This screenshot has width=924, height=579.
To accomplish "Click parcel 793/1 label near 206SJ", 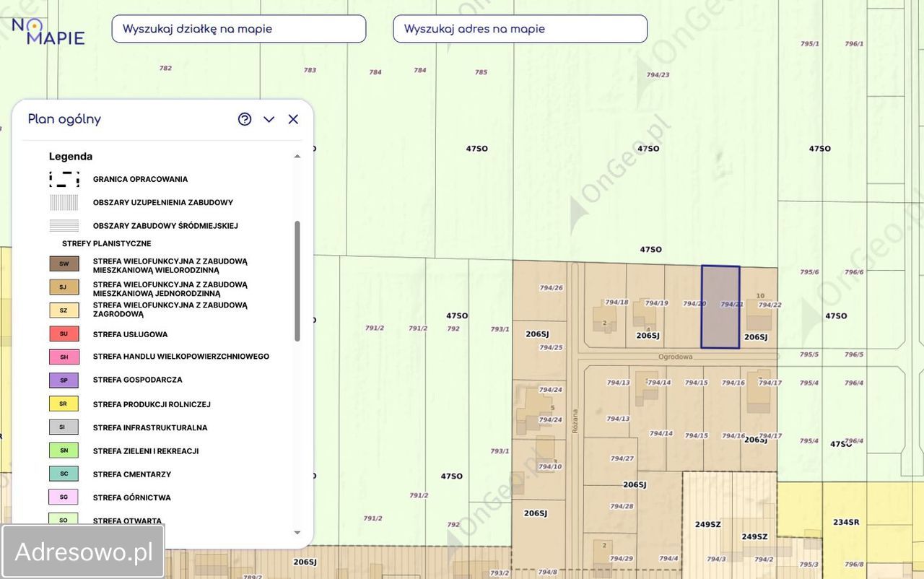I will [500, 329].
